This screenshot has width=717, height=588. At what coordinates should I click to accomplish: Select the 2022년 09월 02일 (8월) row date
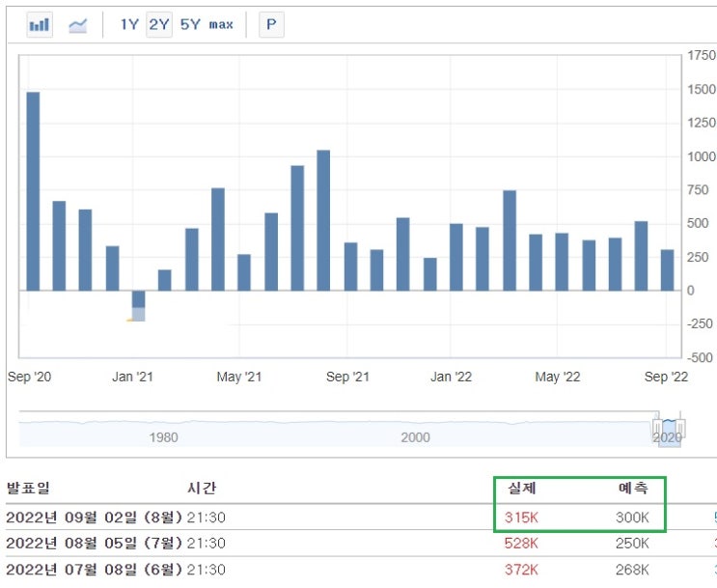point(95,518)
